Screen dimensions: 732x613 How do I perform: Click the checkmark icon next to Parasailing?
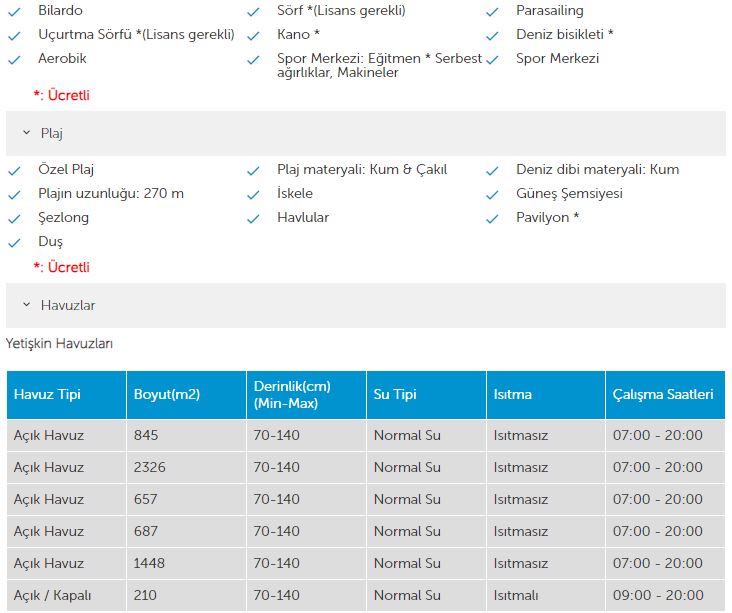pyautogui.click(x=492, y=12)
